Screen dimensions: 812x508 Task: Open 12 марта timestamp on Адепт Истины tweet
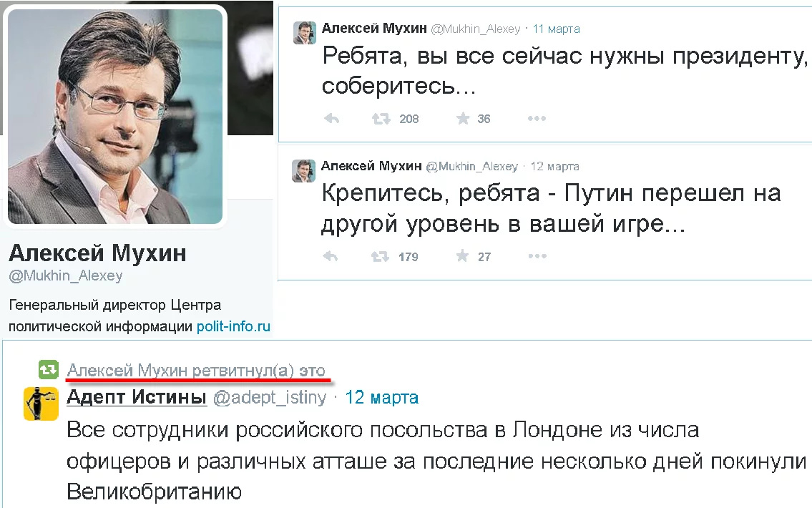pyautogui.click(x=381, y=397)
